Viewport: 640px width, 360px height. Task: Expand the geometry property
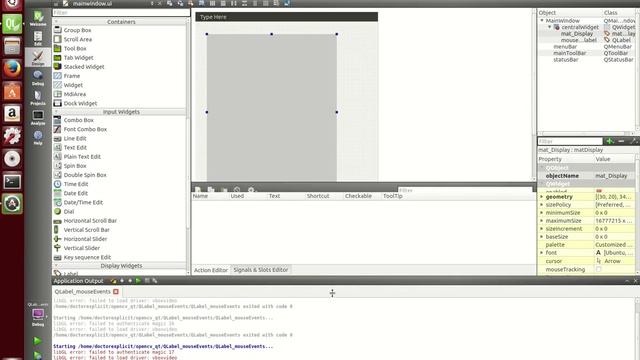pyautogui.click(x=542, y=197)
